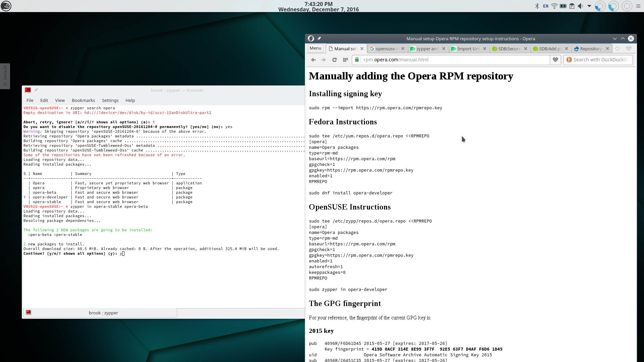The width and height of the screenshot is (644, 362).
Task: Close the 'opensuse' Google tab
Action: 403,49
